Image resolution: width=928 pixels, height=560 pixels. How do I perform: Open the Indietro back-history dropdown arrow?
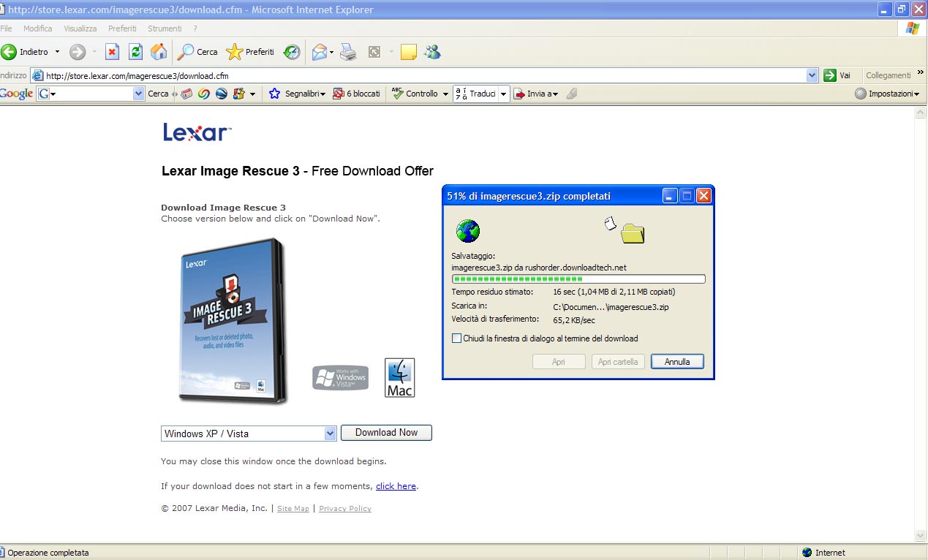coord(57,52)
